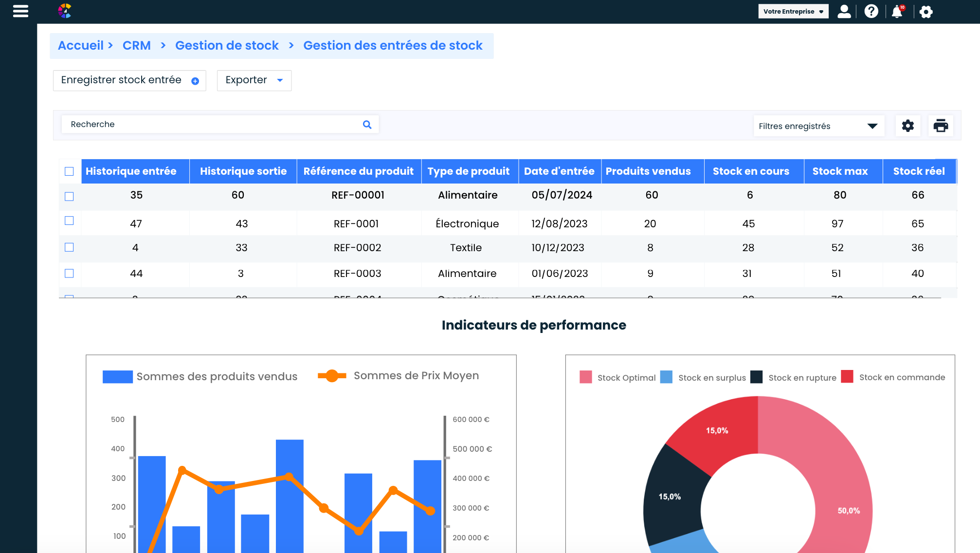Image resolution: width=980 pixels, height=553 pixels.
Task: Click the search magnifier icon
Action: (367, 125)
